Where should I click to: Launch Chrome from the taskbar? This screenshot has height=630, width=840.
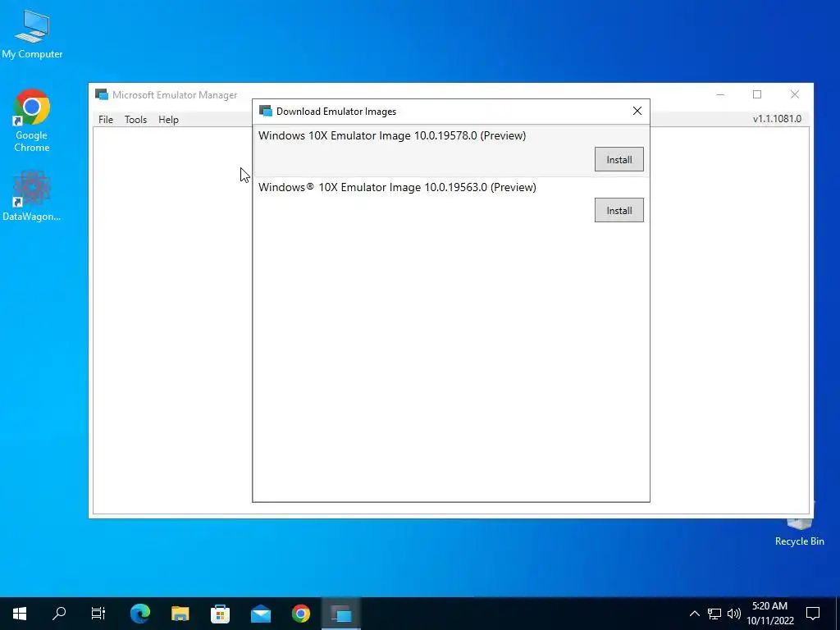pyautogui.click(x=301, y=614)
